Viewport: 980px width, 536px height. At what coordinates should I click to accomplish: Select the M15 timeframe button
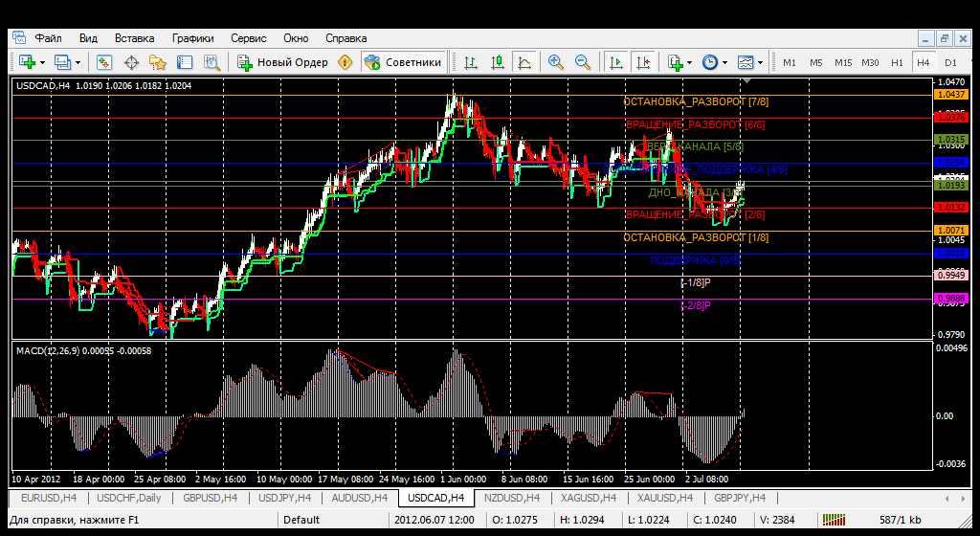coord(842,62)
